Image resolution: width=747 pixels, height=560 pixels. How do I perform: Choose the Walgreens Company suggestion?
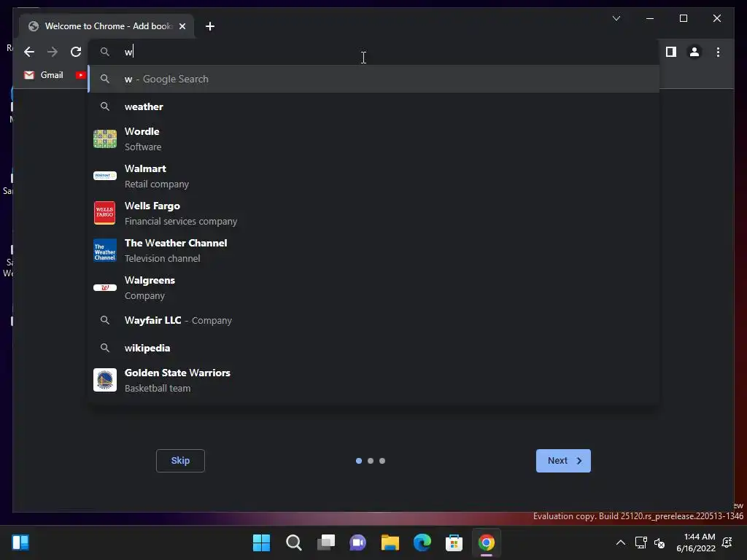(x=373, y=287)
